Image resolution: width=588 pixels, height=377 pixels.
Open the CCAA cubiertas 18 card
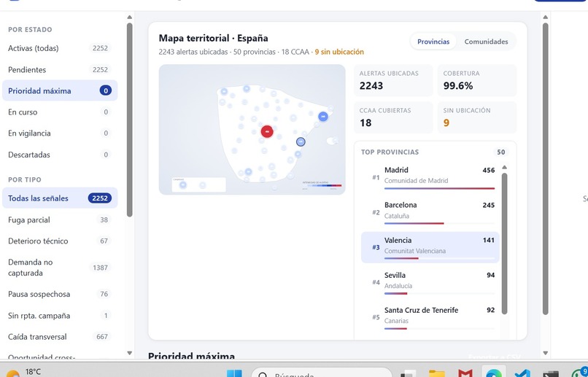(x=393, y=117)
